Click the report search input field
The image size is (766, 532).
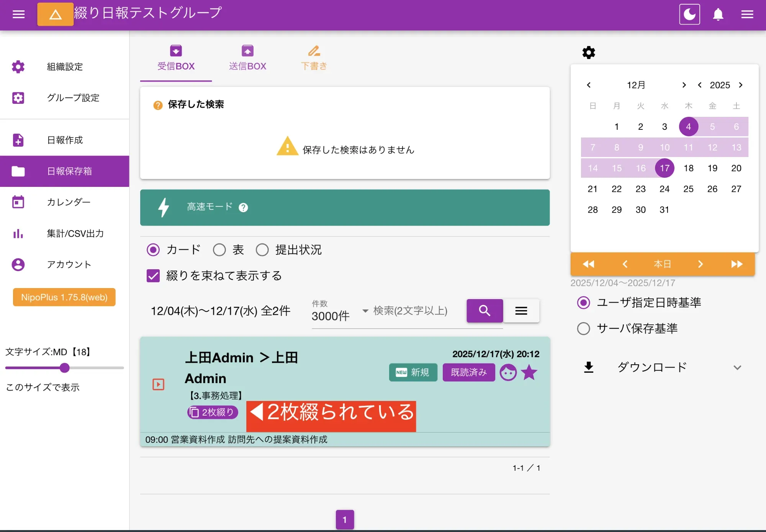(x=410, y=311)
